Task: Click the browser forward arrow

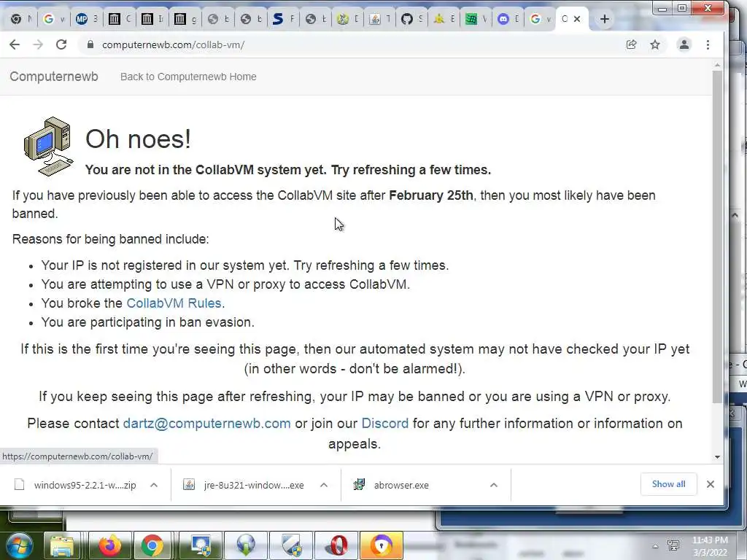Action: (38, 44)
